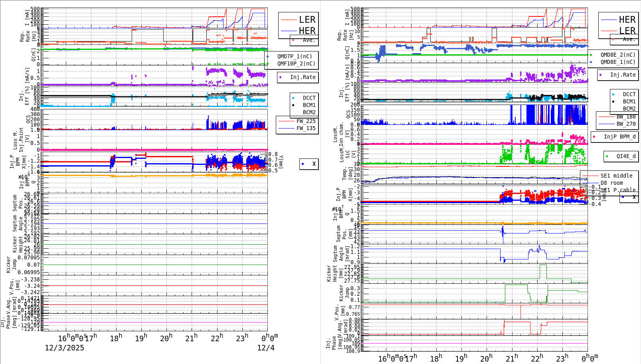Click the X marker icon in right Inj.P legend
Screen dimensions: 641x364
(x=623, y=197)
